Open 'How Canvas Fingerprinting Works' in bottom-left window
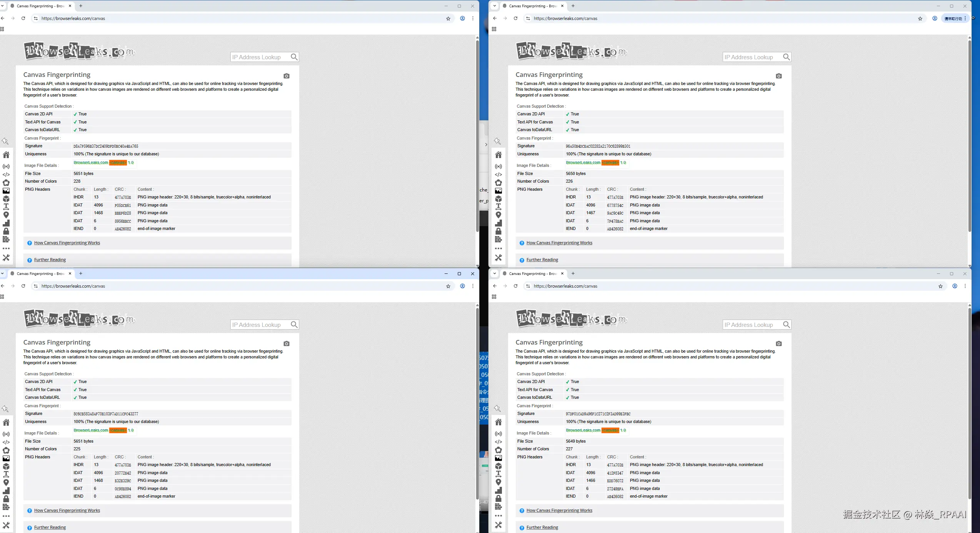Image resolution: width=980 pixels, height=533 pixels. tap(67, 510)
